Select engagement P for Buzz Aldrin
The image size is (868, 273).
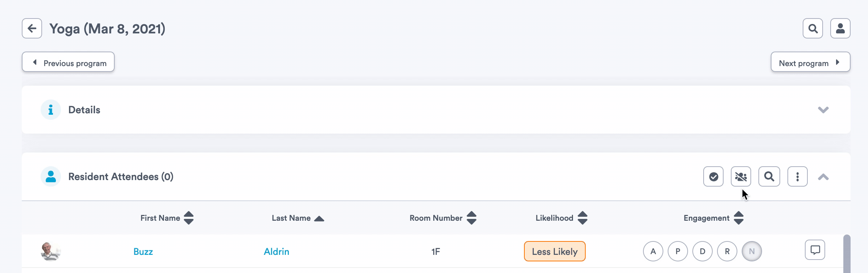[677, 251]
